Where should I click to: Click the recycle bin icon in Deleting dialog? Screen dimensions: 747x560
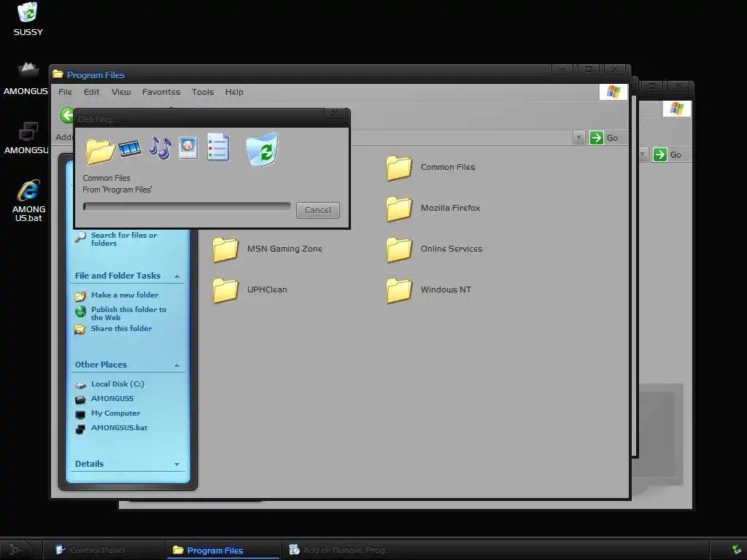262,149
